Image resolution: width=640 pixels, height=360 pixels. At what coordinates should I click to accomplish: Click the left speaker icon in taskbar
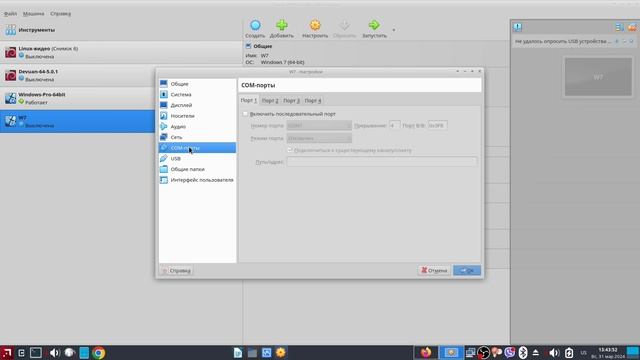pos(54,353)
